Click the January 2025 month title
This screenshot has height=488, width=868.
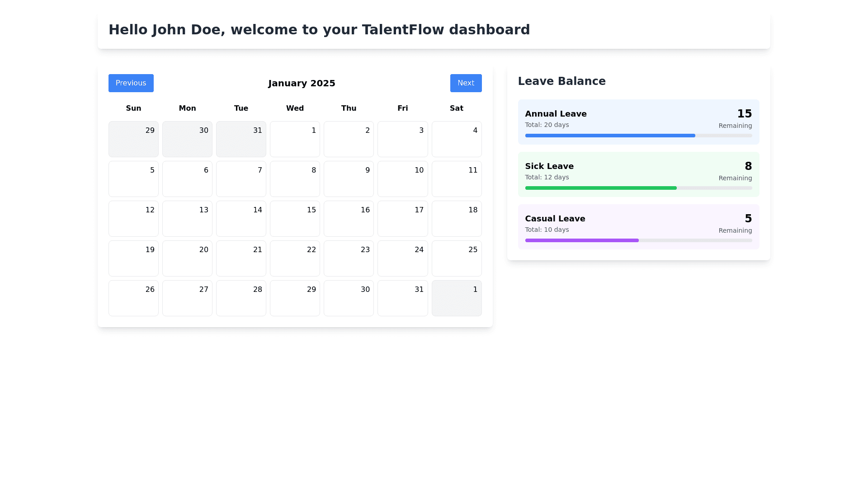[x=302, y=83]
